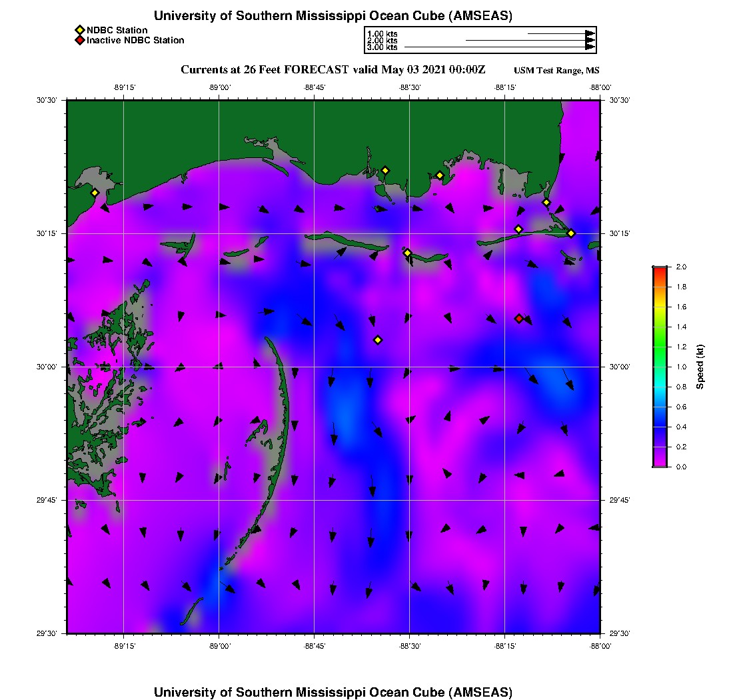Click the 'Inactive NDBC Station' legend label
The height and width of the screenshot is (700, 733).
click(135, 41)
